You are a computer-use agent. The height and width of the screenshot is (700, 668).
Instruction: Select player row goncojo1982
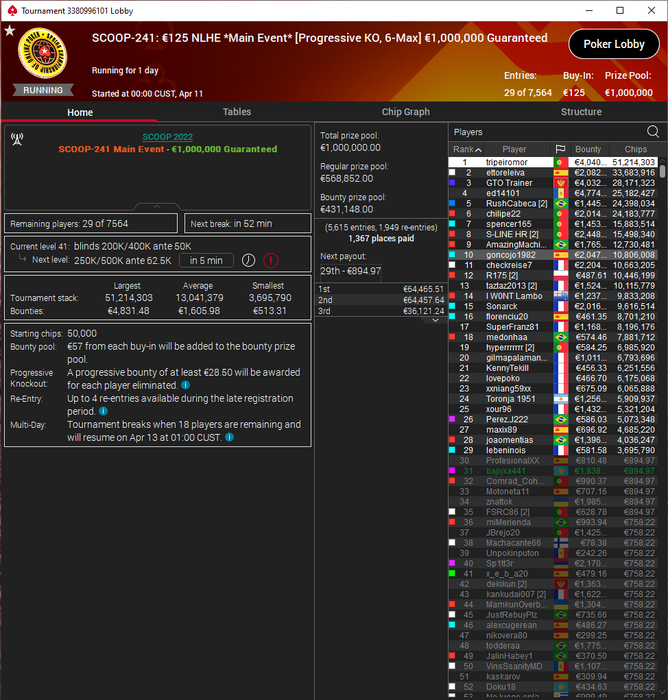[x=553, y=255]
